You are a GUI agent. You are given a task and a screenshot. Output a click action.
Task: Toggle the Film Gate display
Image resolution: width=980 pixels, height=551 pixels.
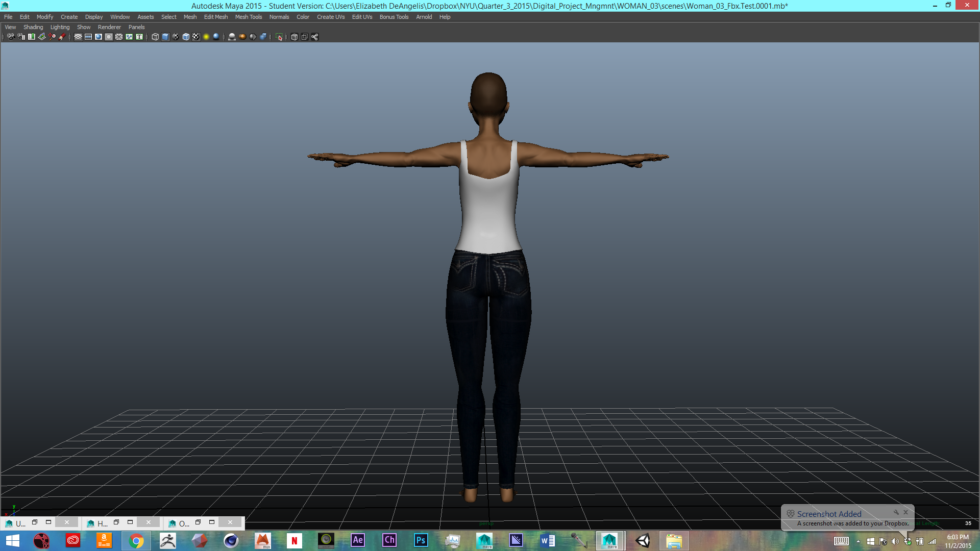[88, 37]
